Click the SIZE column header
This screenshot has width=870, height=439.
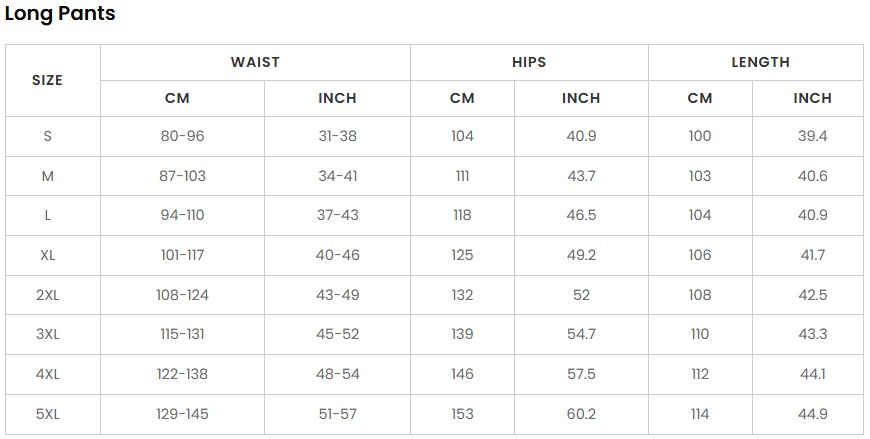(x=48, y=80)
